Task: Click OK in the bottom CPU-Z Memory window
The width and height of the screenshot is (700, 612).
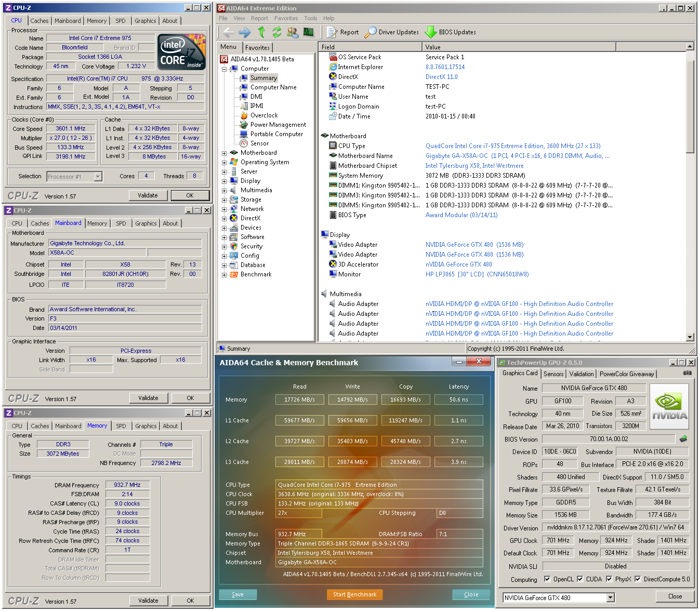Action: pyautogui.click(x=190, y=601)
